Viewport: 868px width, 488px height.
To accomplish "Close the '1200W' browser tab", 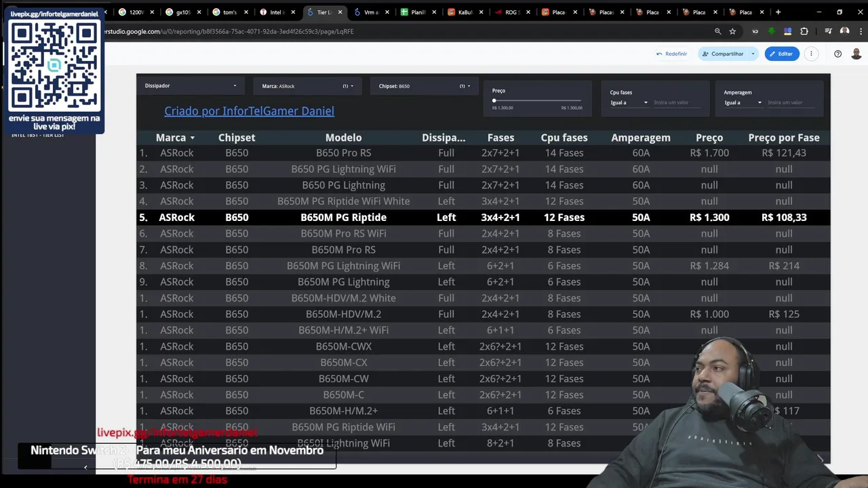I will (151, 12).
